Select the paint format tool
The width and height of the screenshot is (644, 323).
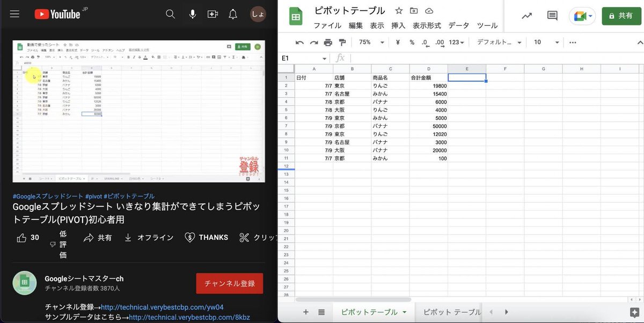pos(342,42)
